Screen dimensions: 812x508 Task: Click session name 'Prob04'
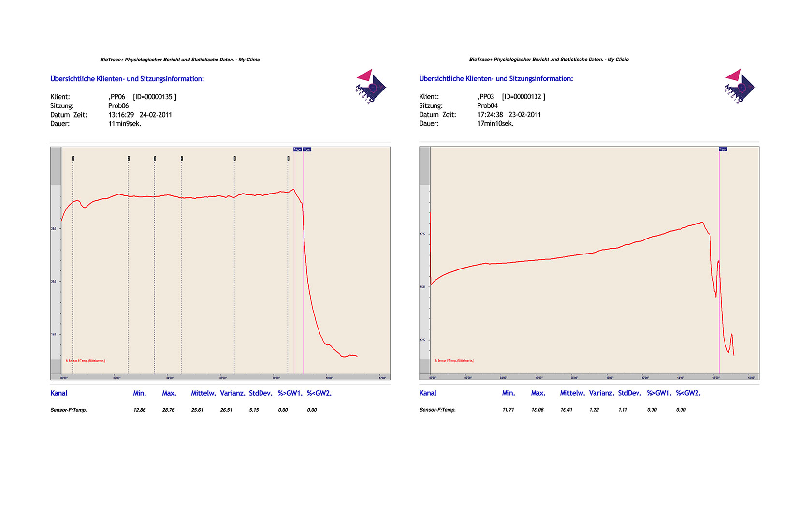[x=487, y=106]
